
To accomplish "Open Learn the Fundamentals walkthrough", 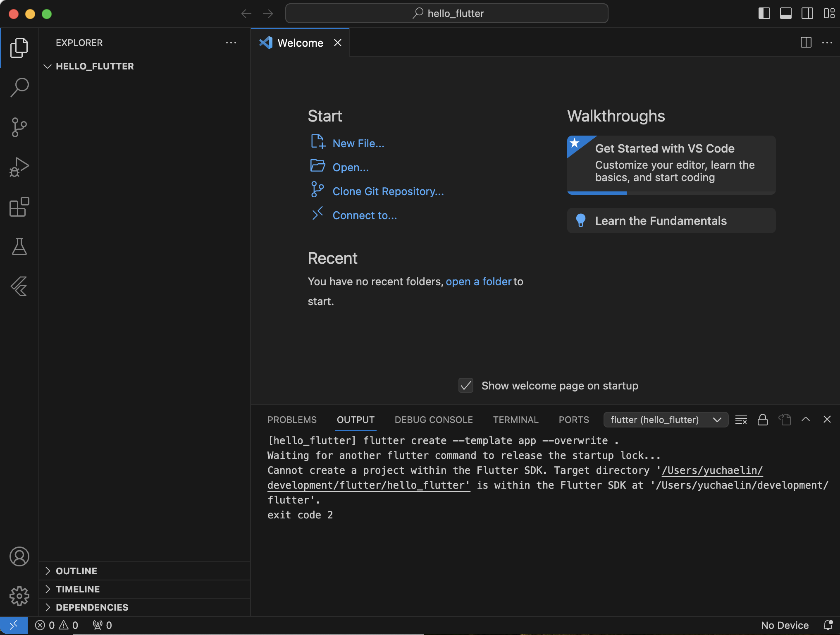I will (x=671, y=221).
